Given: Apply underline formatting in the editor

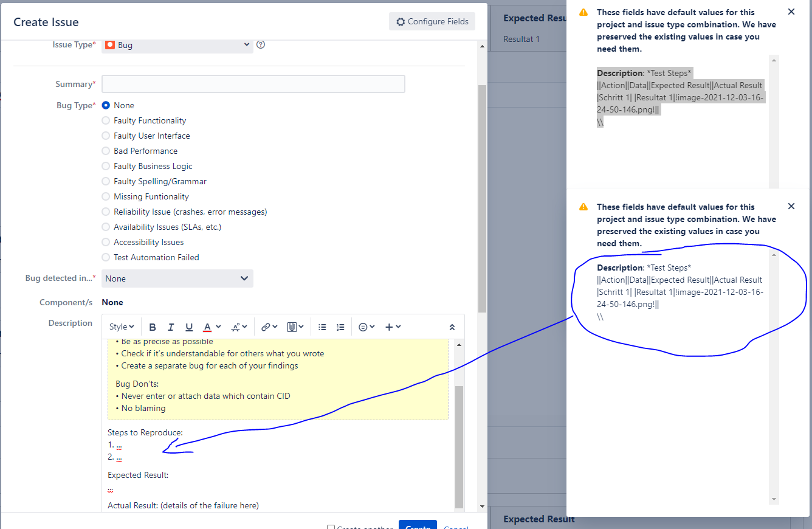Looking at the screenshot, I should pyautogui.click(x=189, y=327).
